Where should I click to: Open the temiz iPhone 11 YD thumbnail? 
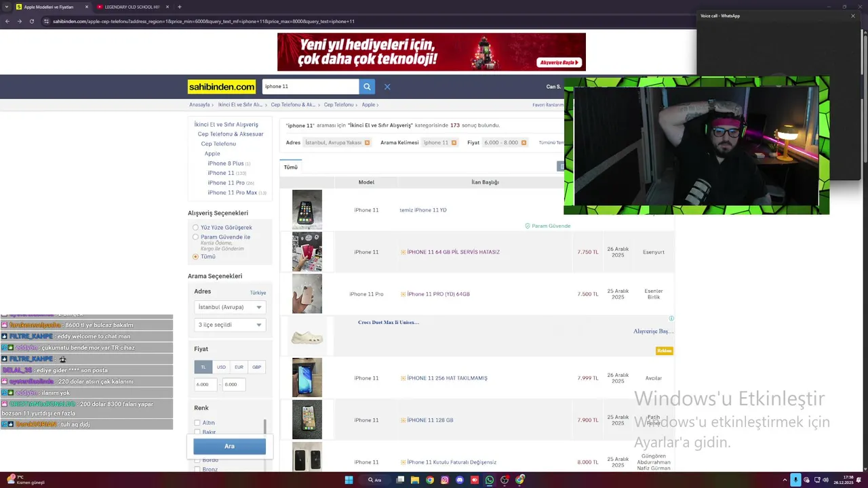tap(307, 209)
